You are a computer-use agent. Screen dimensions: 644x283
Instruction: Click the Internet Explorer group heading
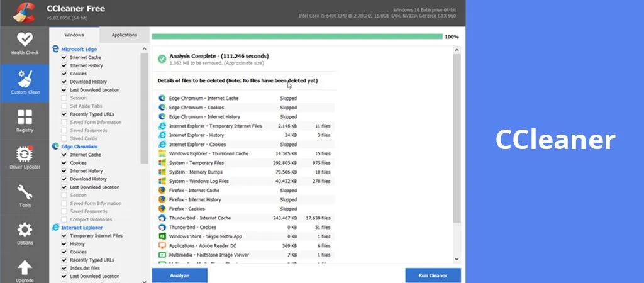pyautogui.click(x=82, y=228)
